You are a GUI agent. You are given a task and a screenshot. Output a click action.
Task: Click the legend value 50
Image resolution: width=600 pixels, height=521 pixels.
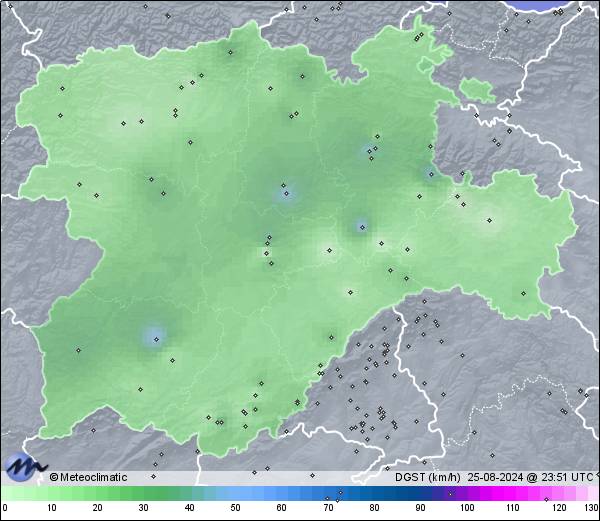click(x=235, y=508)
